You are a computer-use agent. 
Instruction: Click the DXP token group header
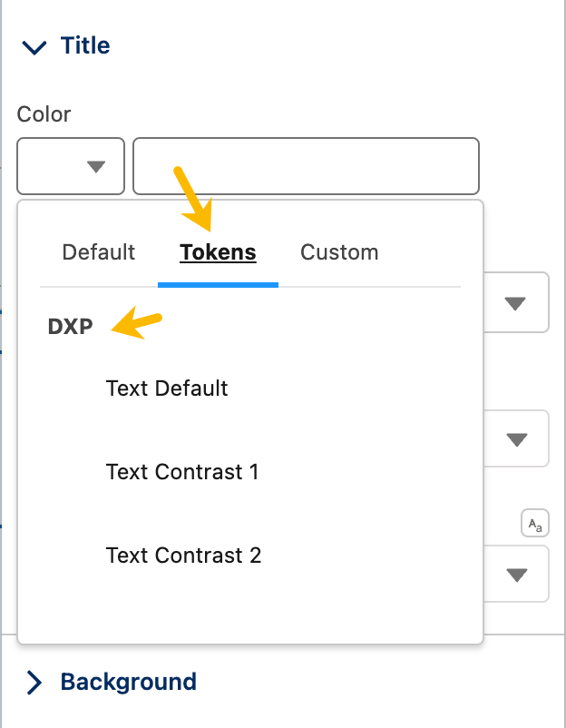[x=71, y=327]
